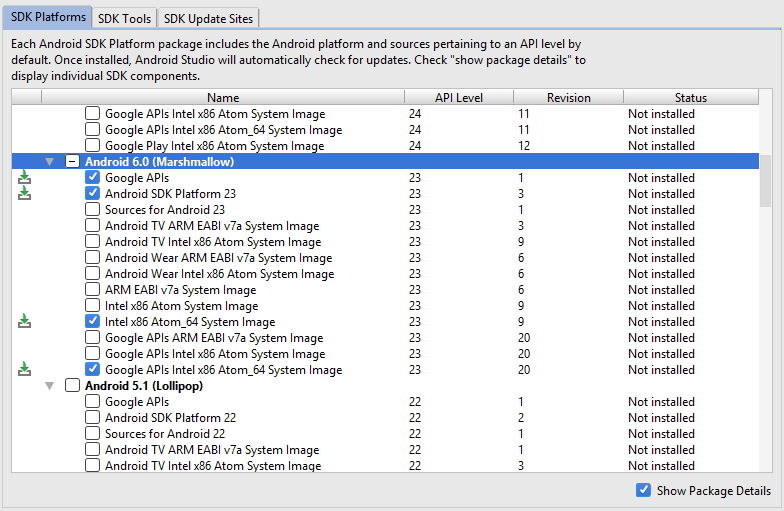Toggle Android 6.0 (Marshmallow) group checkbox
The height and width of the screenshot is (511, 784).
coord(72,162)
